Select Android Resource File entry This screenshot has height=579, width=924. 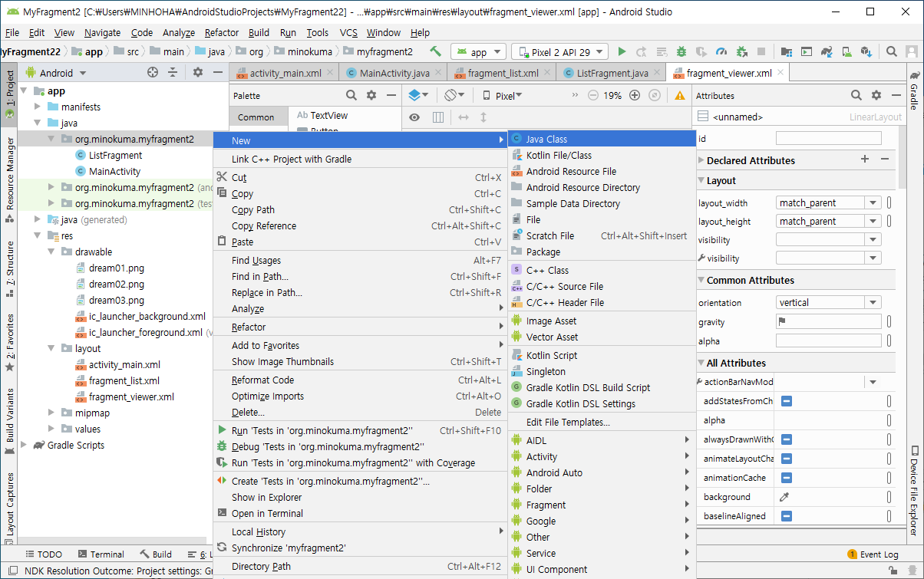point(602,171)
